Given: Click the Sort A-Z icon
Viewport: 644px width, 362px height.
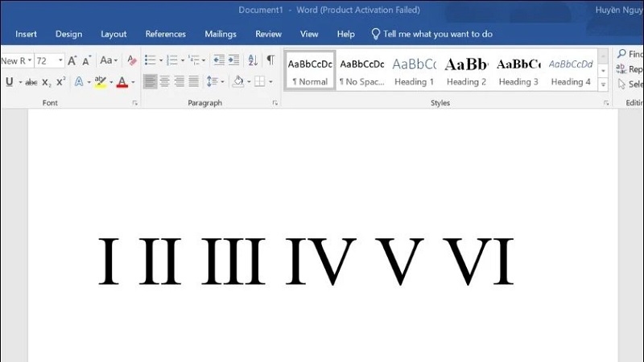Looking at the screenshot, I should pos(253,61).
